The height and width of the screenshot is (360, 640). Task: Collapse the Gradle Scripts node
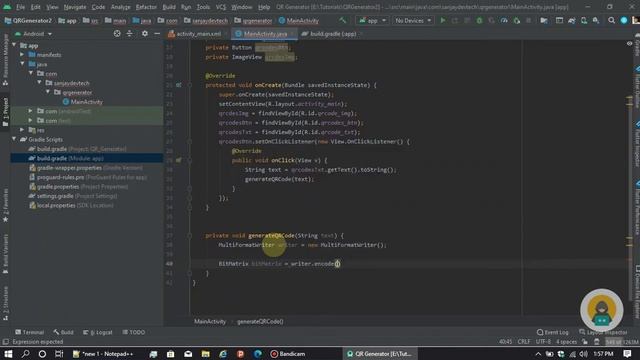pyautogui.click(x=14, y=139)
